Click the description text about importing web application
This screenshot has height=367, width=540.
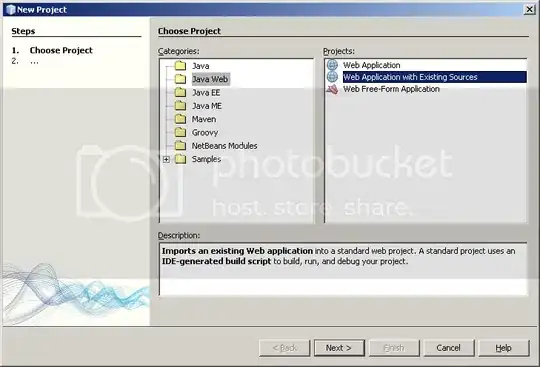point(339,256)
